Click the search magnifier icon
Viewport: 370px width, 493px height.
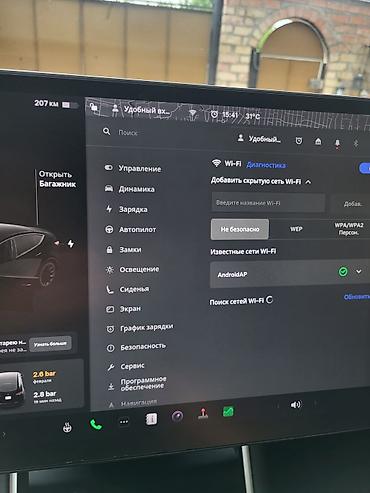click(x=106, y=131)
